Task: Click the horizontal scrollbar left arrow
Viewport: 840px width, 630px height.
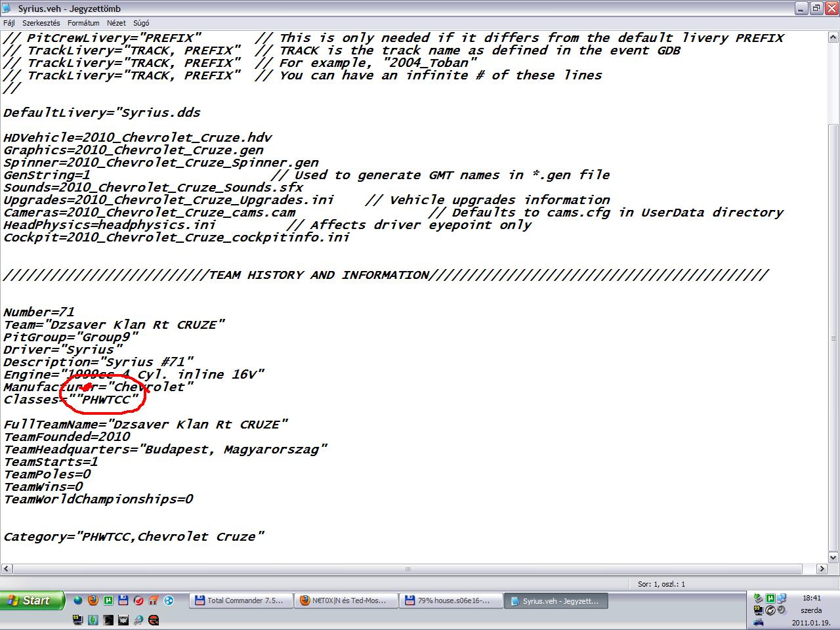Action: tap(7, 569)
